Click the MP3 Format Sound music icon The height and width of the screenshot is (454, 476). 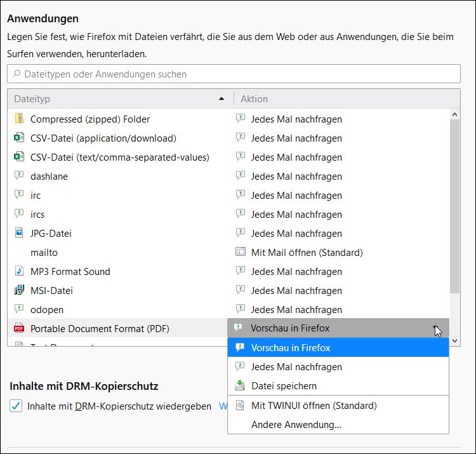pos(19,271)
